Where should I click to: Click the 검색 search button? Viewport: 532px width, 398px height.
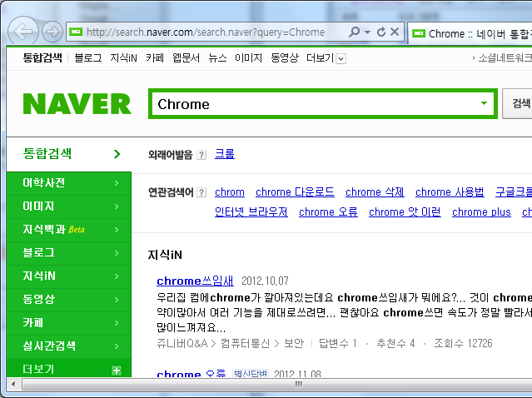(517, 103)
